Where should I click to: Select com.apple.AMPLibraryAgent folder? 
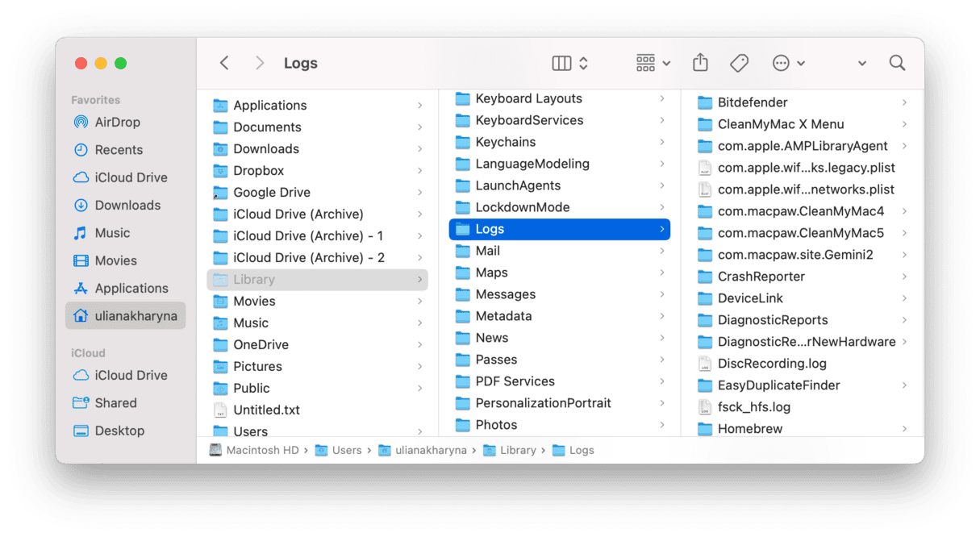point(802,146)
